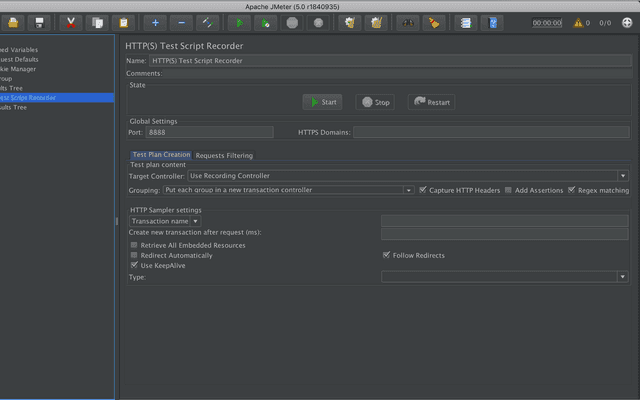Open a test plan file via toolbar
The width and height of the screenshot is (640, 400).
click(13, 23)
